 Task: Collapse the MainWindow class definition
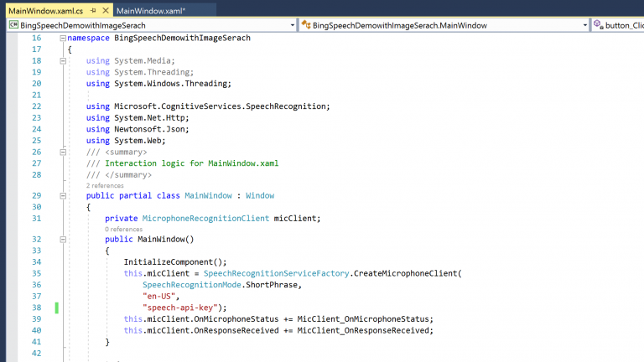[62, 195]
